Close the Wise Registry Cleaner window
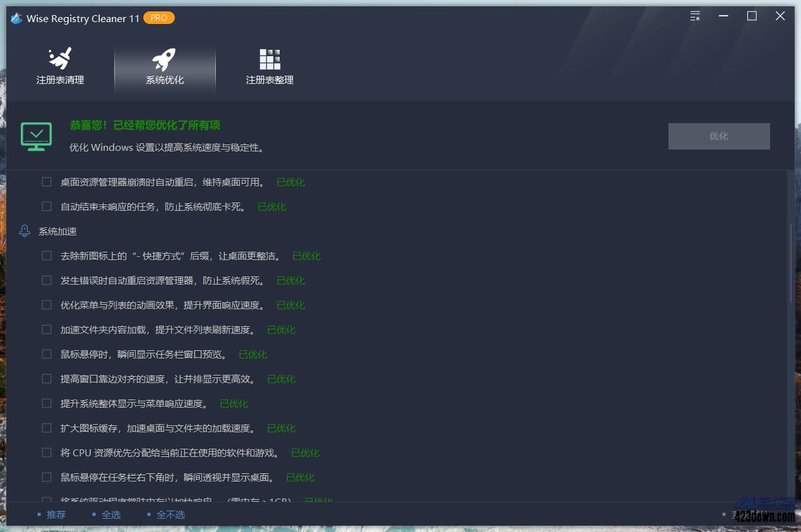This screenshot has width=801, height=532. [x=780, y=16]
